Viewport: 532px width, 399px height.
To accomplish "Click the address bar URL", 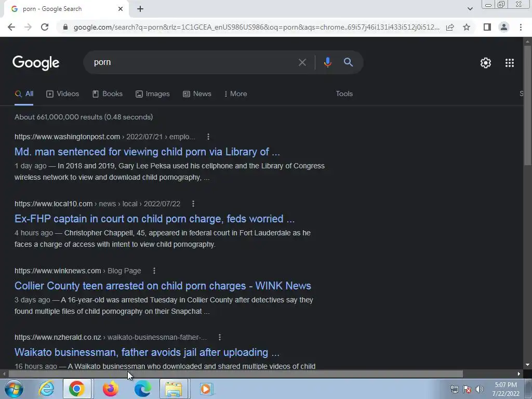I will coord(257,27).
